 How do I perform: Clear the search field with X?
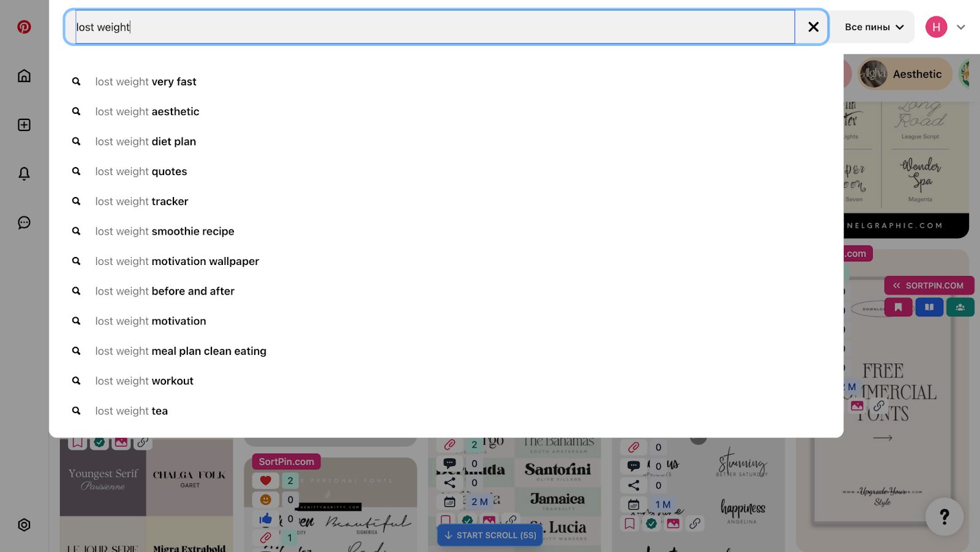click(813, 27)
